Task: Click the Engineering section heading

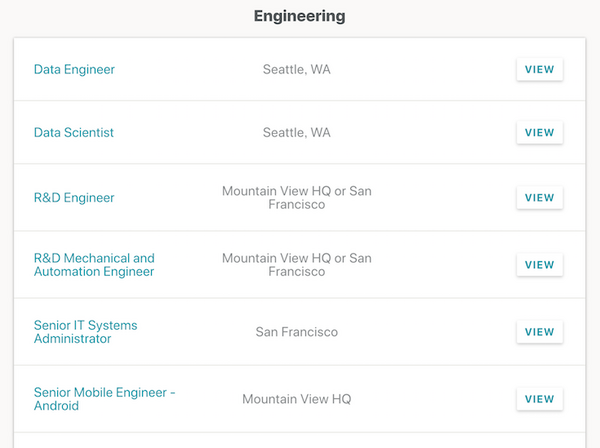Action: [x=299, y=16]
